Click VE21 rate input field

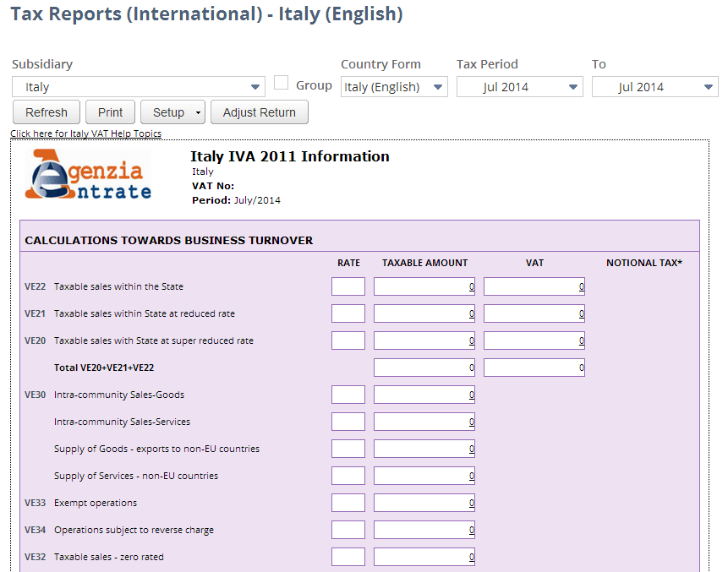point(348,313)
